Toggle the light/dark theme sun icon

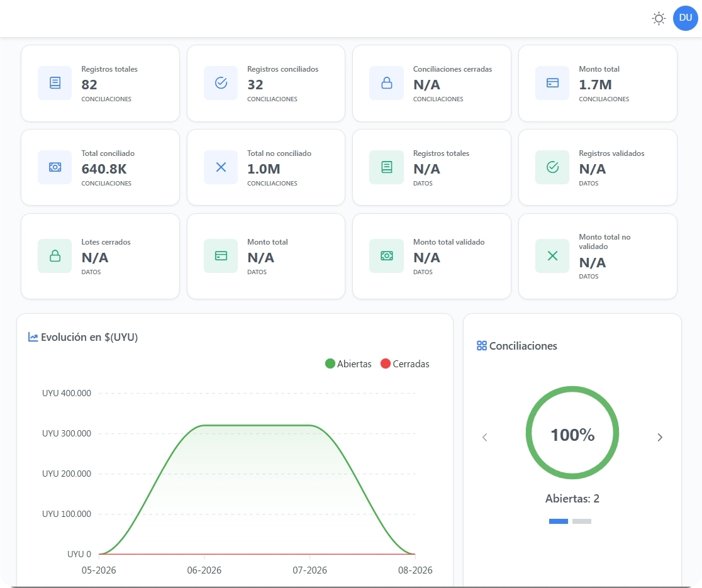[x=659, y=18]
